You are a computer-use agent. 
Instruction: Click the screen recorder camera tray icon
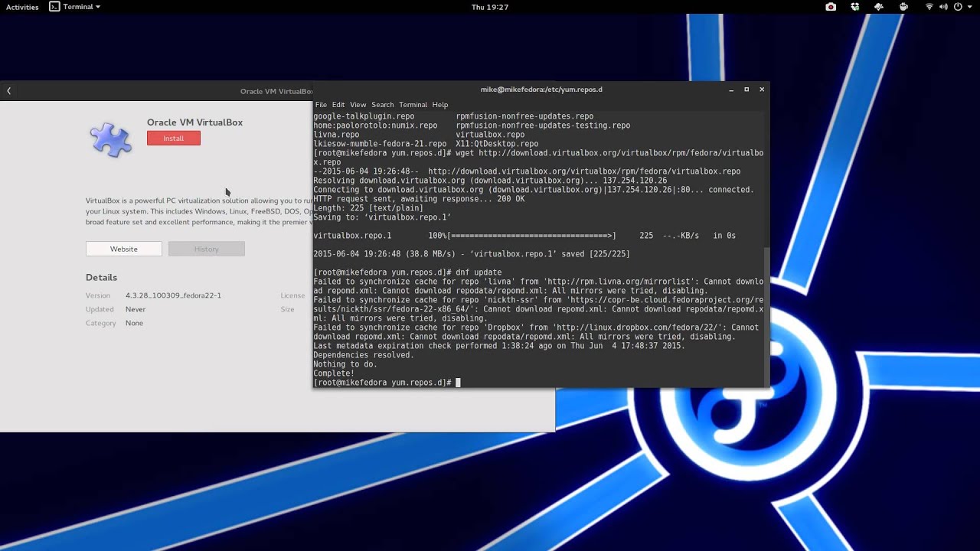point(831,7)
